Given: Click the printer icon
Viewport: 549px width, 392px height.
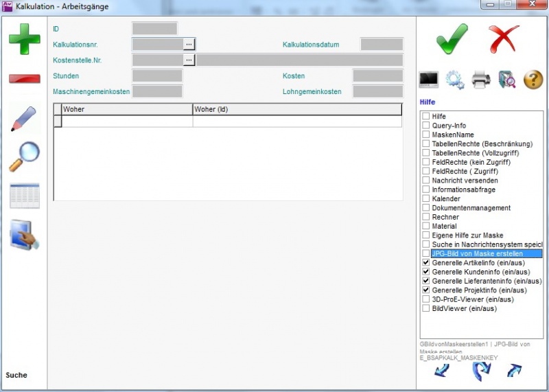Looking at the screenshot, I should 481,80.
